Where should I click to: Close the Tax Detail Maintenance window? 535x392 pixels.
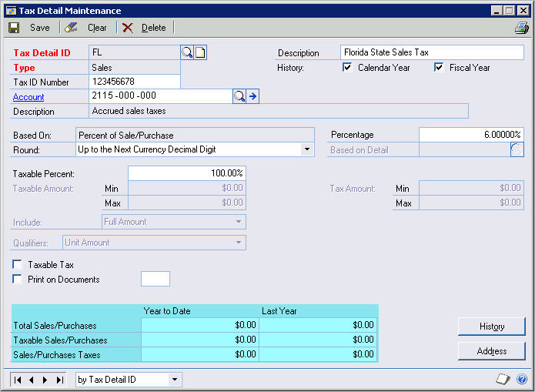[523, 11]
